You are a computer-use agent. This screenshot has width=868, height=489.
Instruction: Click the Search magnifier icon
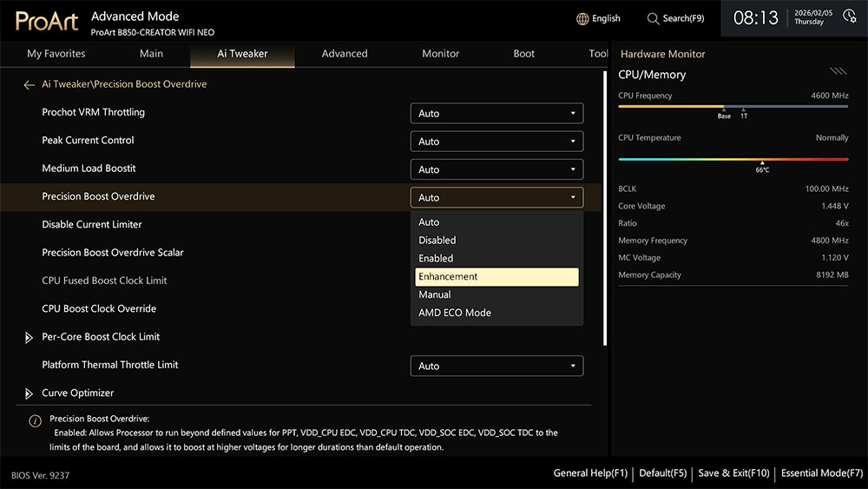coord(653,19)
